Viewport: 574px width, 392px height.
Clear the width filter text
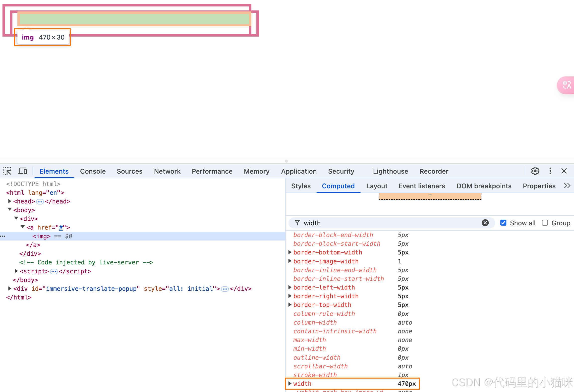click(x=485, y=223)
